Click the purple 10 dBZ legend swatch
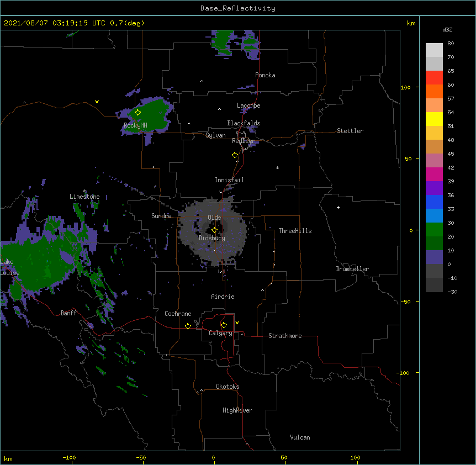 click(434, 257)
